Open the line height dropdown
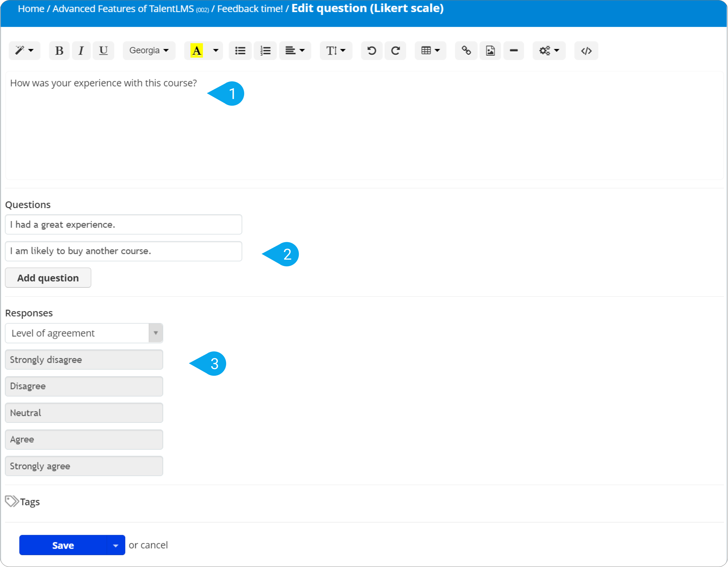The width and height of the screenshot is (728, 567). point(336,51)
